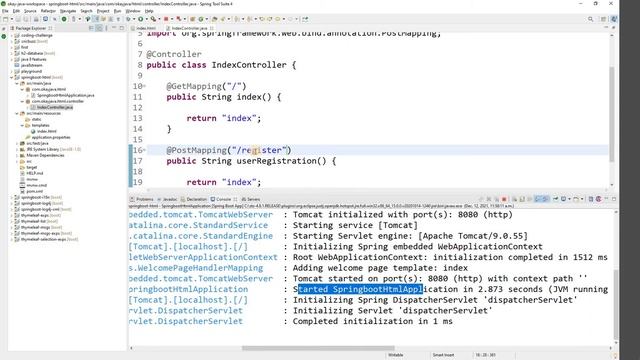Collapse the springboot-html project node

[11, 77]
